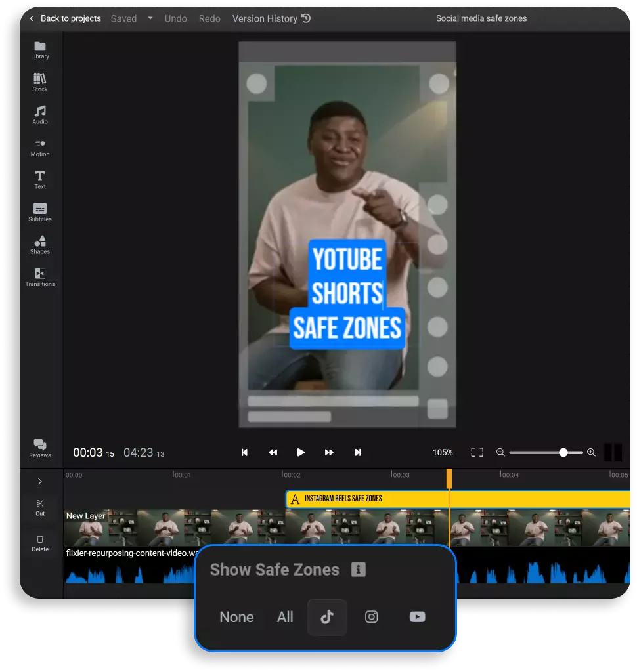This screenshot has width=637, height=672.
Task: Click the 00:02 mark on the timeline ruler
Action: 291,474
